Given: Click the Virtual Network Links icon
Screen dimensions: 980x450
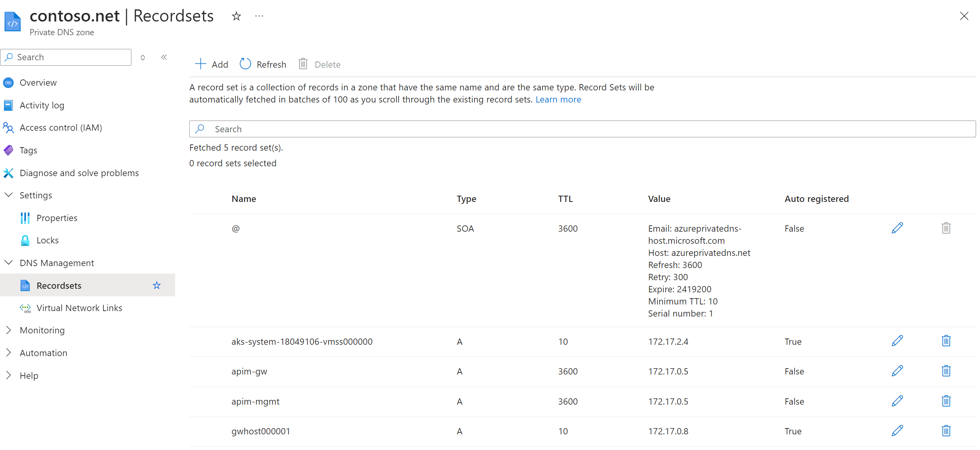Looking at the screenshot, I should (x=25, y=308).
